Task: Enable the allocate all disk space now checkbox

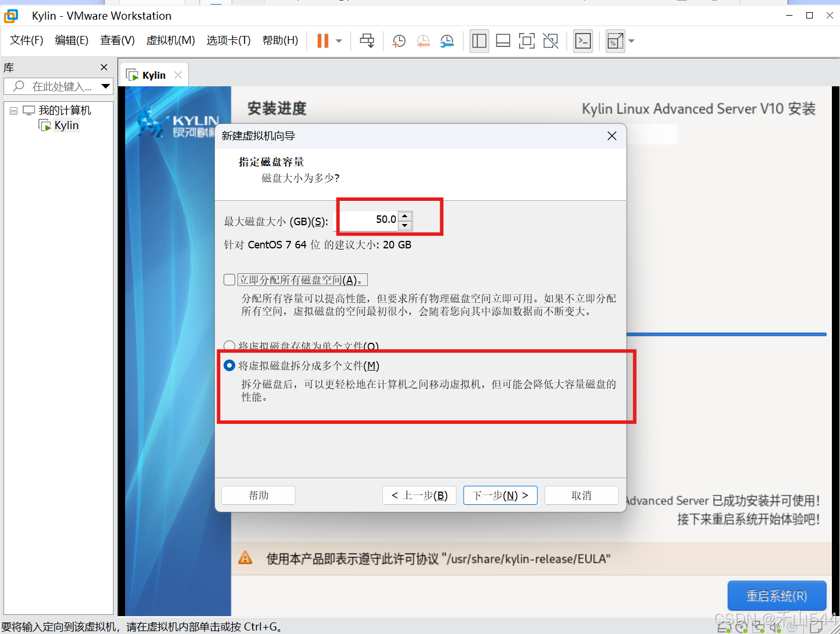Action: click(229, 280)
